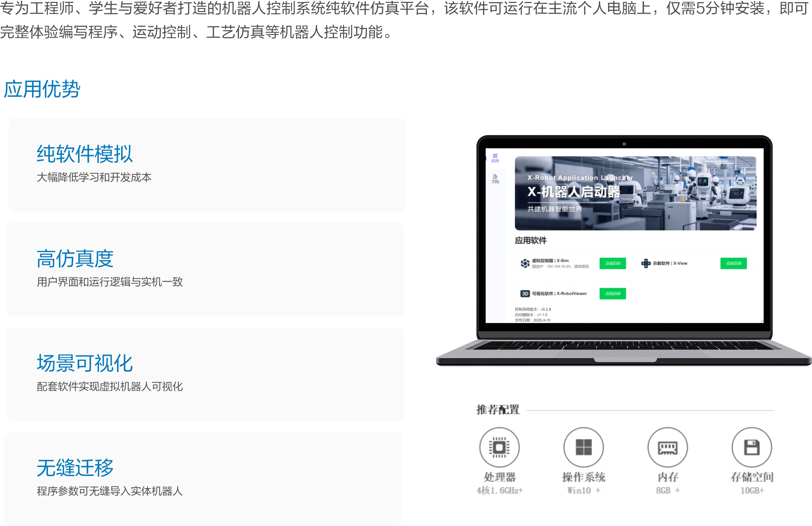The width and height of the screenshot is (812, 526).
Task: Click the text 配套软件实现虚拟机器人可视化
Action: tap(110, 386)
